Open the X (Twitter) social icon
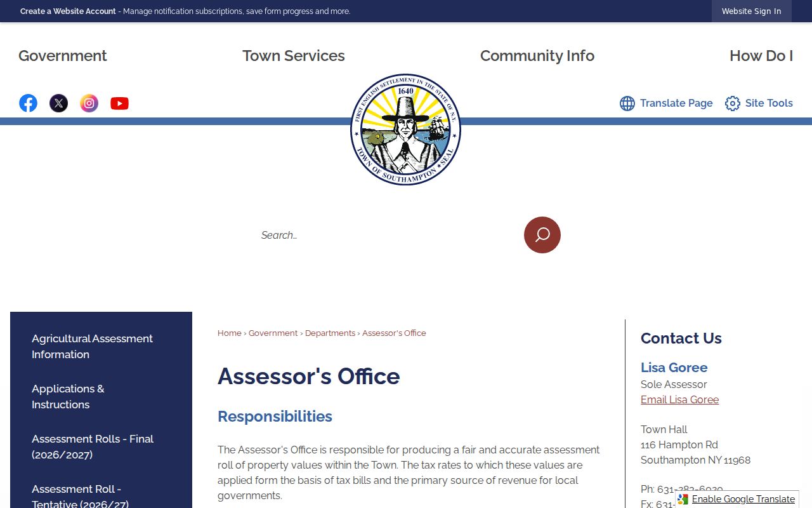812x508 pixels. [58, 103]
